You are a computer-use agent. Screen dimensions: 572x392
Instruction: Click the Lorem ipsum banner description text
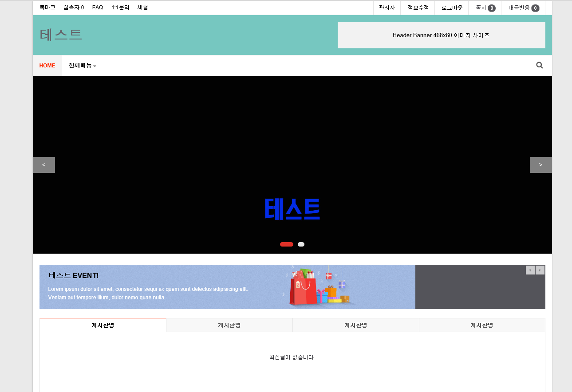pos(148,293)
